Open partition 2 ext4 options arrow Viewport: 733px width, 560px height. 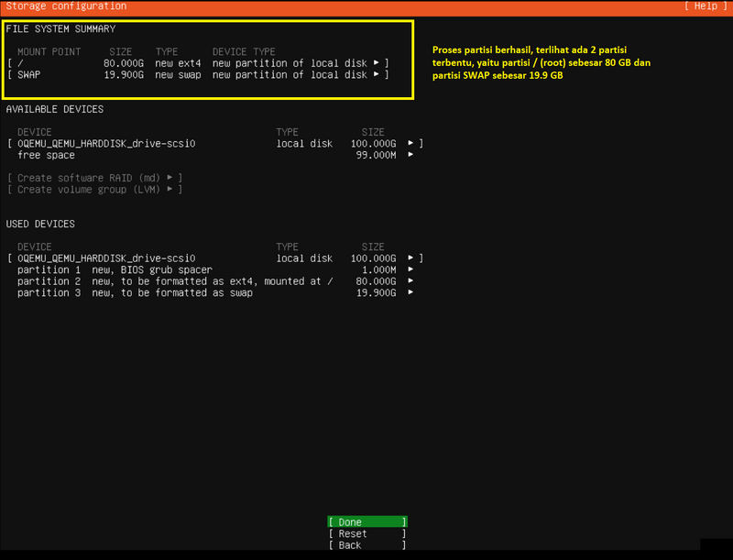pos(410,281)
